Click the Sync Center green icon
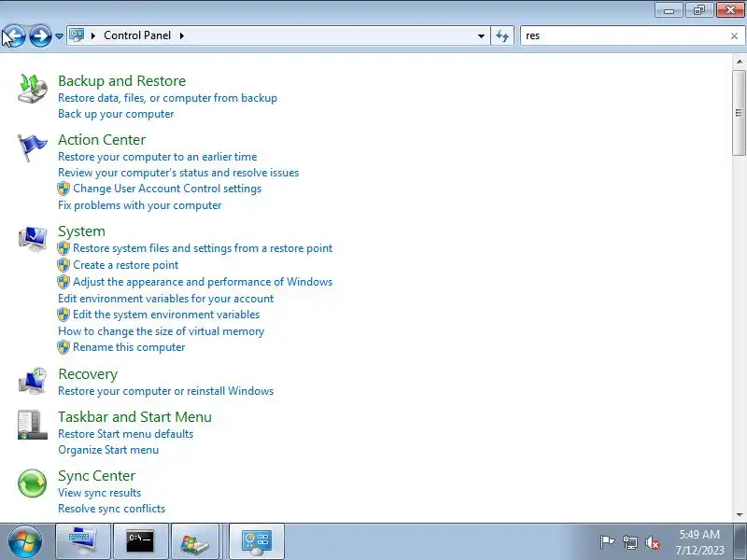 (33, 483)
